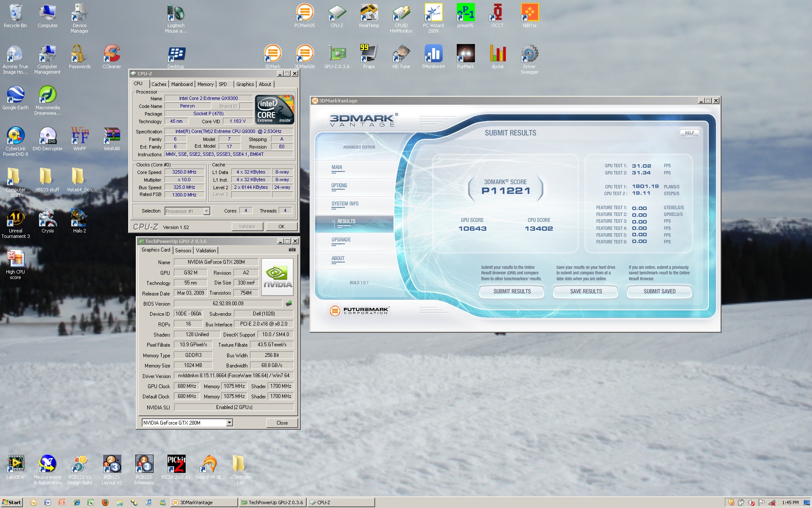Open CPU-Z SPD tab
The height and width of the screenshot is (508, 812).
click(x=223, y=84)
